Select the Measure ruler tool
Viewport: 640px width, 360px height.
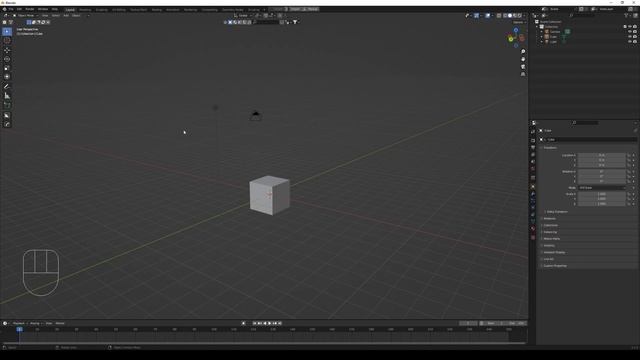tap(7, 96)
